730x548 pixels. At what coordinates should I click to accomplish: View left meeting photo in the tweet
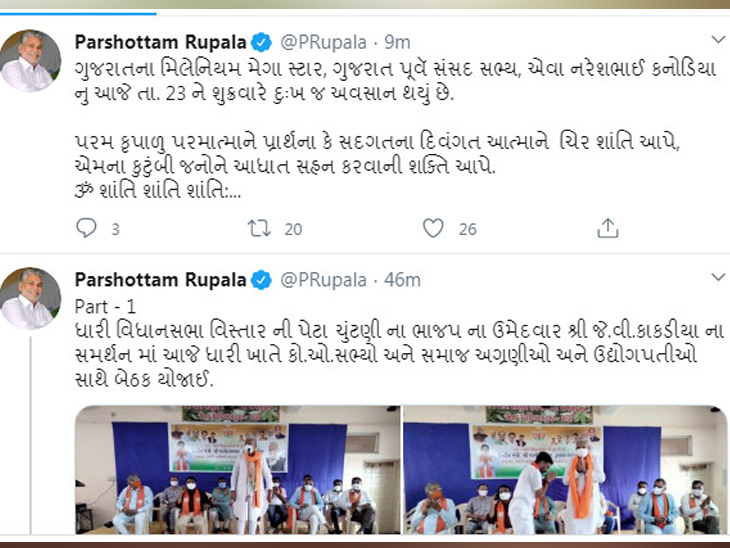coord(237,470)
